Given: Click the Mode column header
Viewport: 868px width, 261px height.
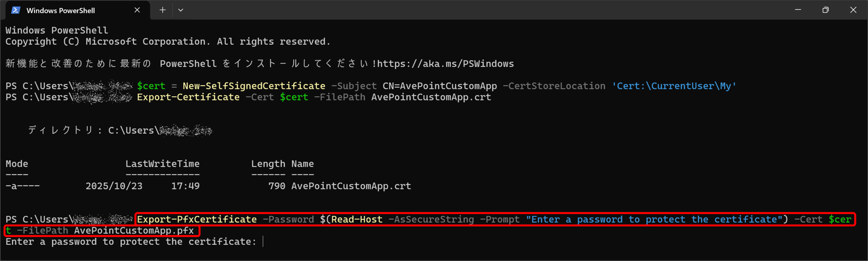Looking at the screenshot, I should [x=17, y=164].
